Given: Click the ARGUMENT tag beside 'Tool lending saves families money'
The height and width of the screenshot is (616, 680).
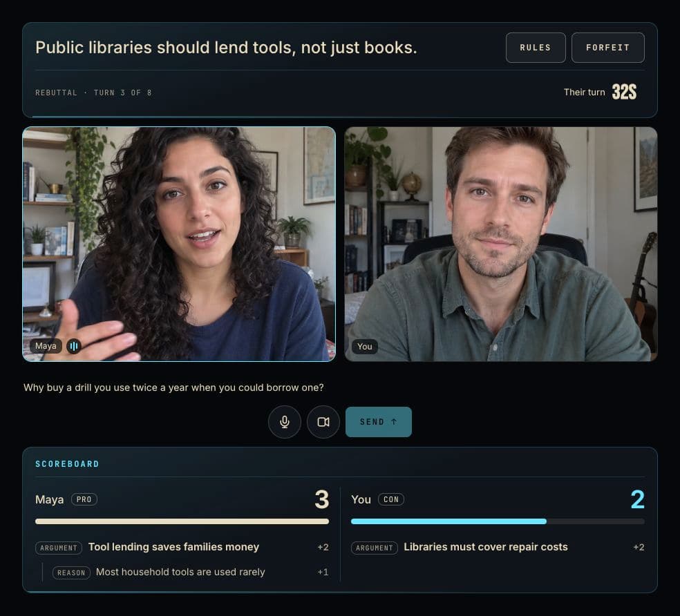Looking at the screenshot, I should coord(59,548).
